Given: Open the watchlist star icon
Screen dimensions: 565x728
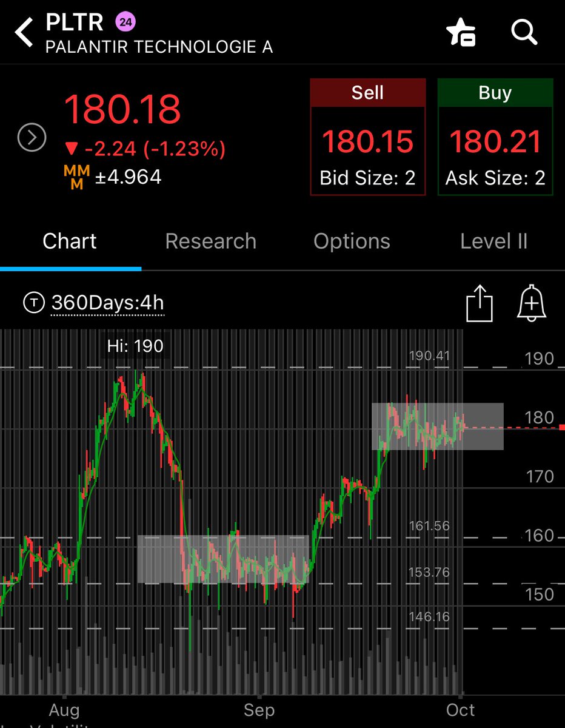Looking at the screenshot, I should click(461, 32).
